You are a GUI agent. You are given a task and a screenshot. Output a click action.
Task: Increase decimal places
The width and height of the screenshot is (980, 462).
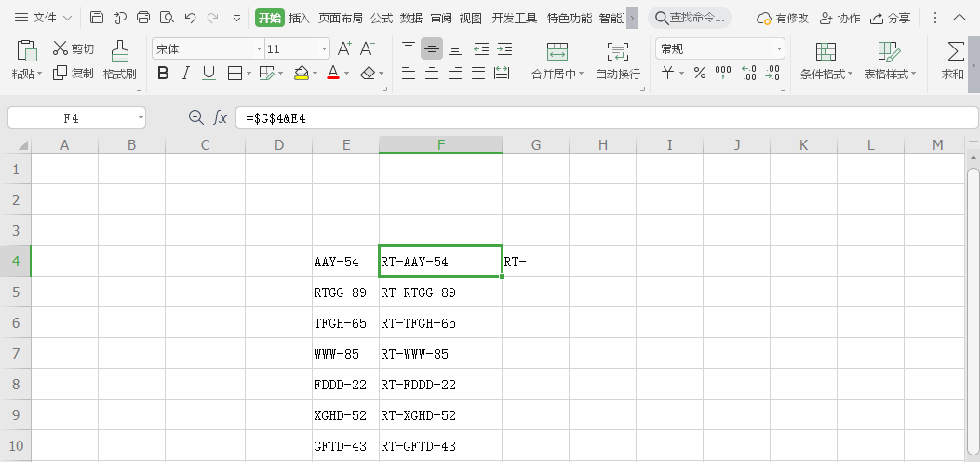coord(748,74)
